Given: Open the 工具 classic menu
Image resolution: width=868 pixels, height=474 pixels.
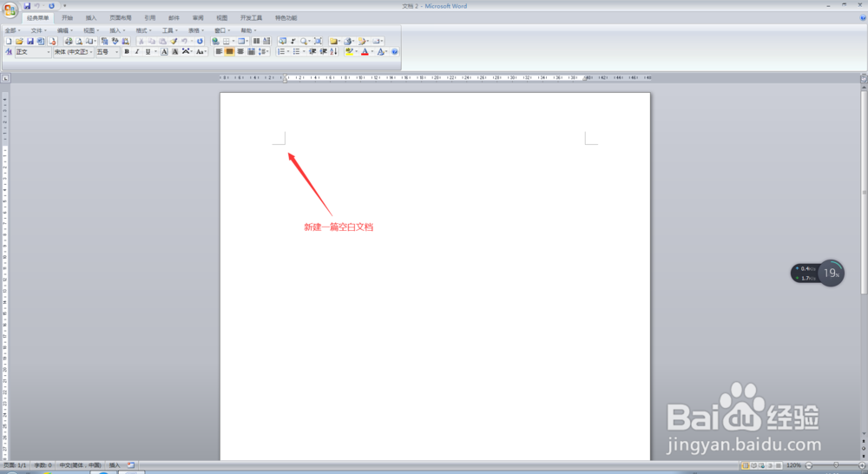Looking at the screenshot, I should click(x=169, y=30).
